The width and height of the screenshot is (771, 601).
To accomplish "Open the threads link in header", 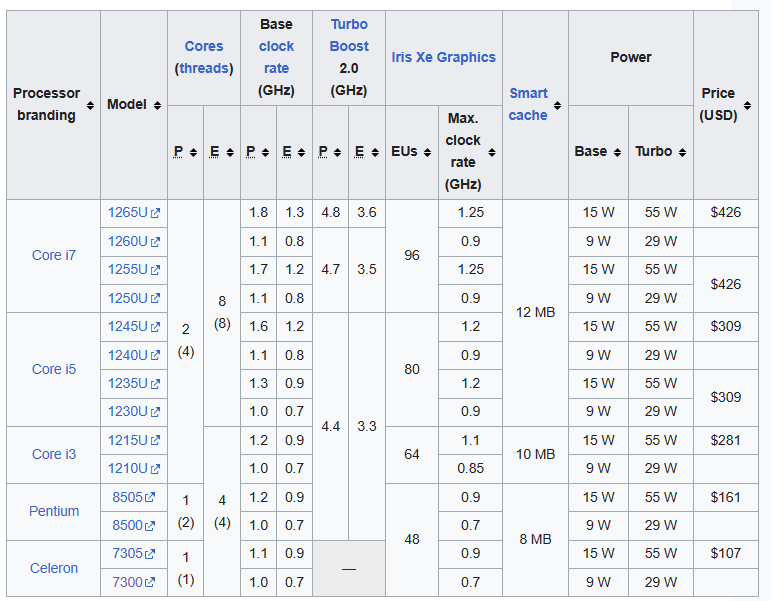I will click(x=204, y=68).
